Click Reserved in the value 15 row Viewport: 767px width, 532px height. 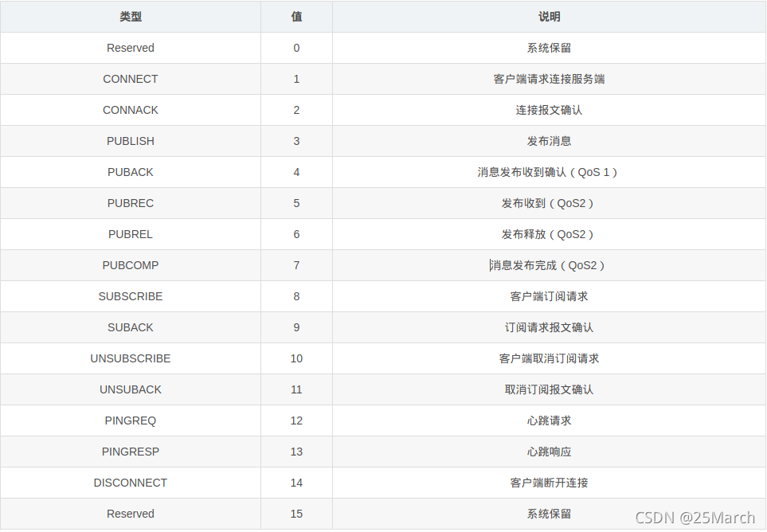coord(131,514)
